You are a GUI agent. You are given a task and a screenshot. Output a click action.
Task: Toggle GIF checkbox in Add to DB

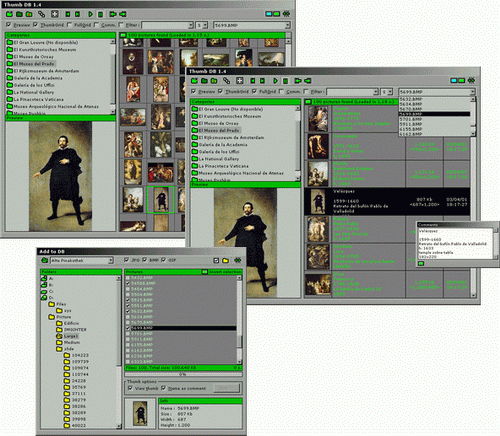coord(163,260)
